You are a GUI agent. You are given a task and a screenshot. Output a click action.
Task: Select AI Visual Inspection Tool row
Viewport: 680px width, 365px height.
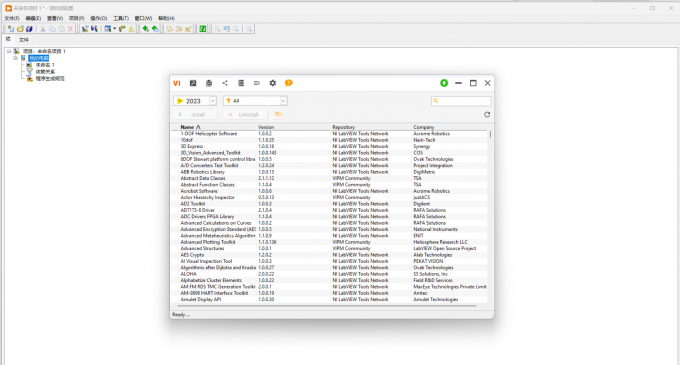click(330, 261)
